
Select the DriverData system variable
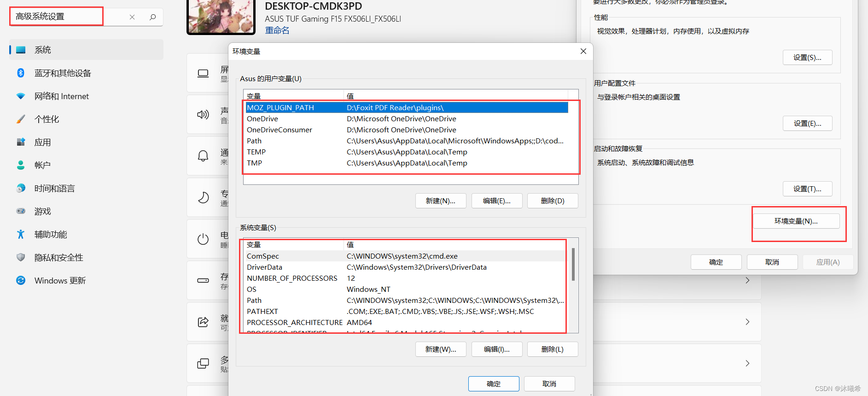click(x=406, y=267)
